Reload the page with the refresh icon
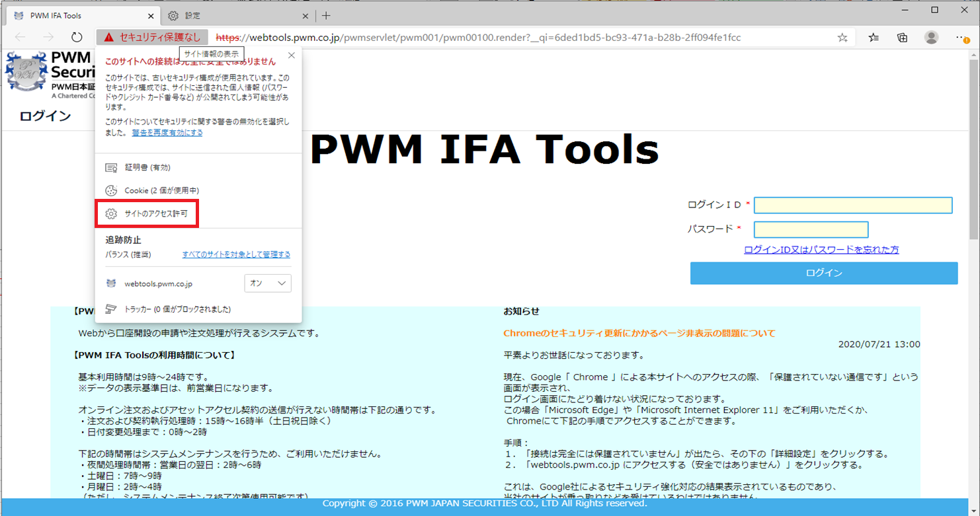The image size is (980, 516). tap(77, 38)
